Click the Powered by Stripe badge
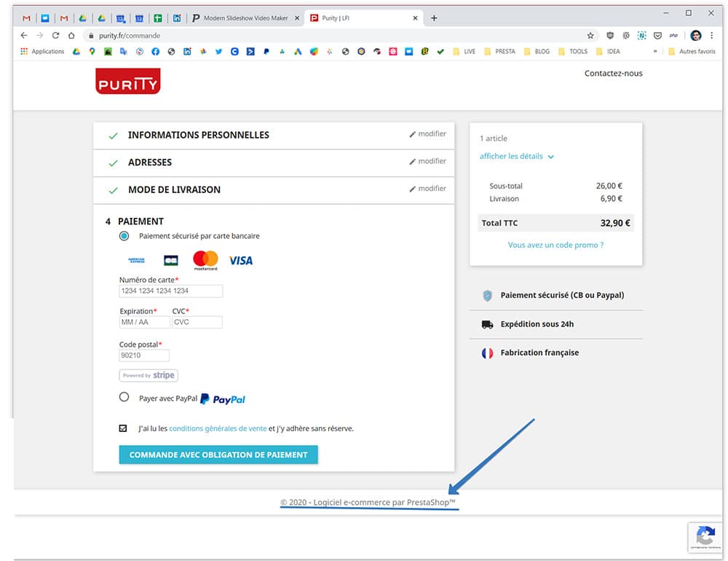The image size is (728, 561). point(149,375)
